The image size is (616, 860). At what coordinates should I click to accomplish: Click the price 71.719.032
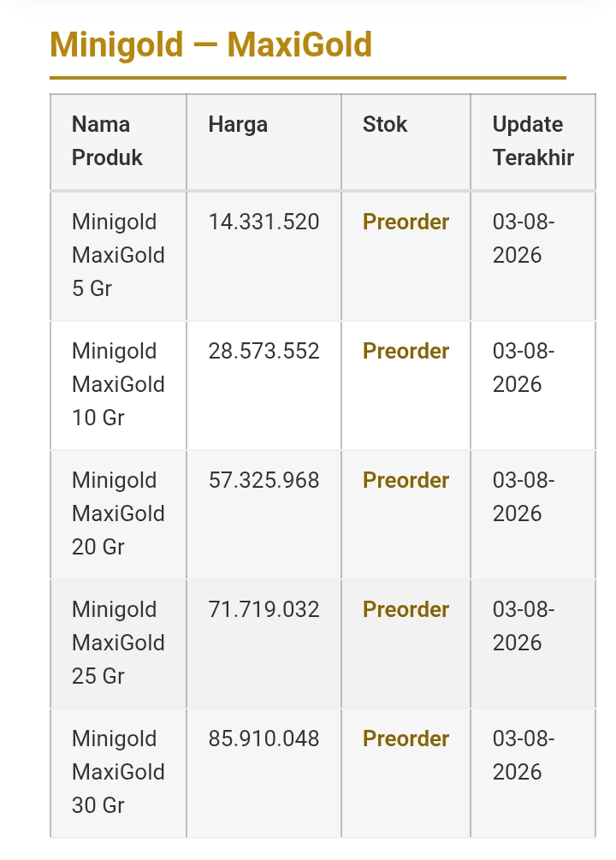pos(264,609)
